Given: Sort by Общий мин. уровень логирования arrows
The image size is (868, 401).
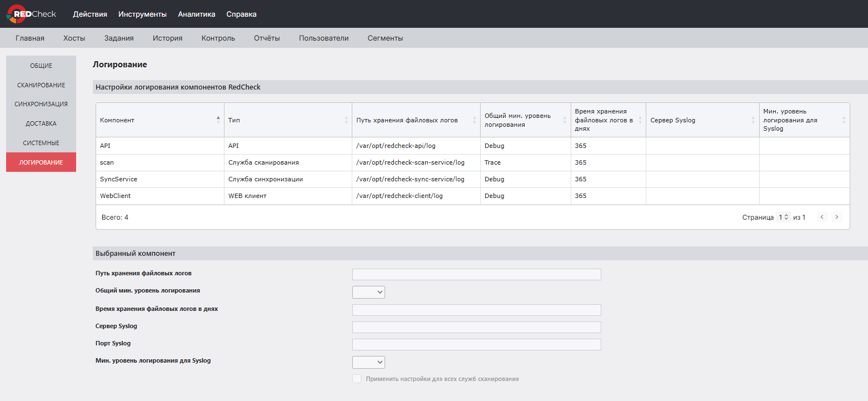Looking at the screenshot, I should click(x=565, y=120).
